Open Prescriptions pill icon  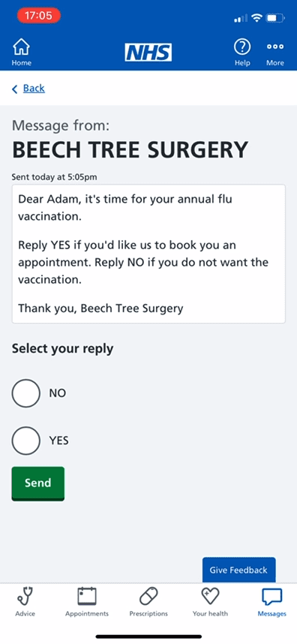coord(148,596)
